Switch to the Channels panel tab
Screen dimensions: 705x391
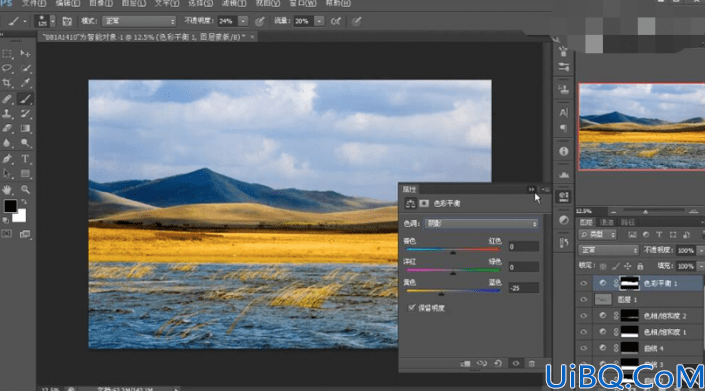[607, 222]
